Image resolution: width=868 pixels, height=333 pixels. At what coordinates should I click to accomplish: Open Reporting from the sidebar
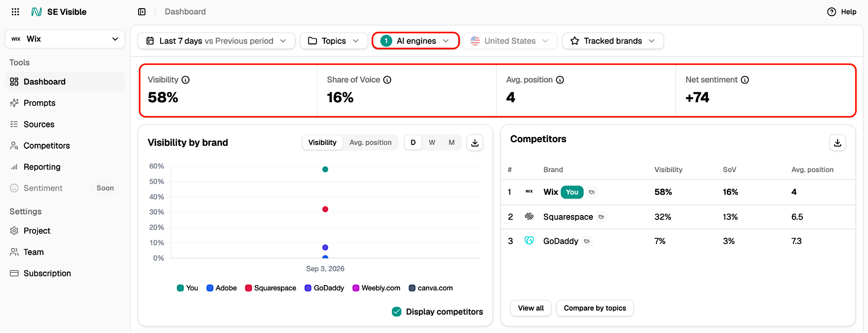tap(65, 167)
